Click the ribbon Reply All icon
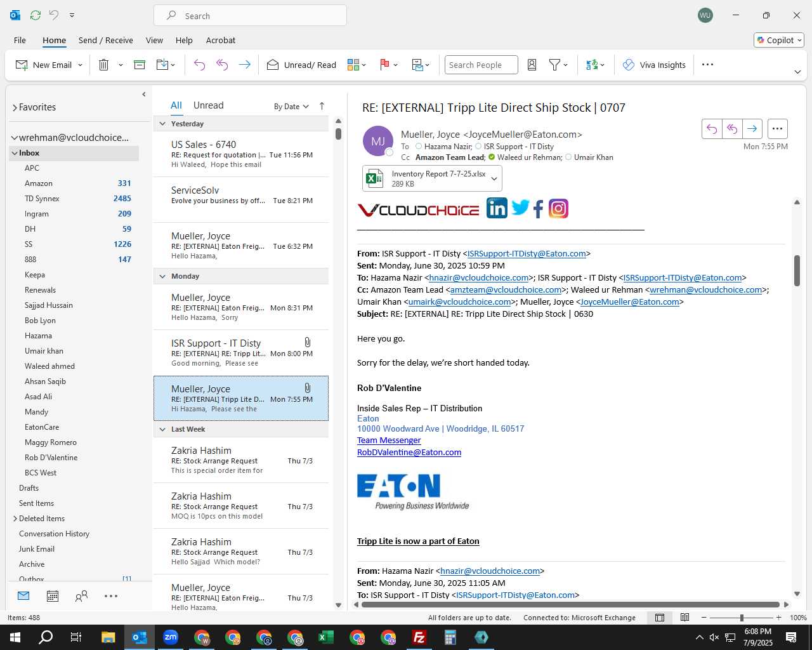 (x=222, y=65)
